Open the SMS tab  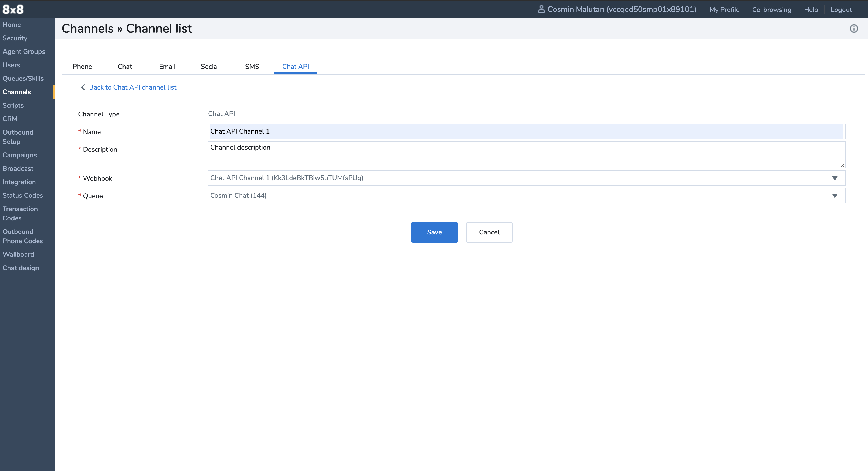click(252, 66)
